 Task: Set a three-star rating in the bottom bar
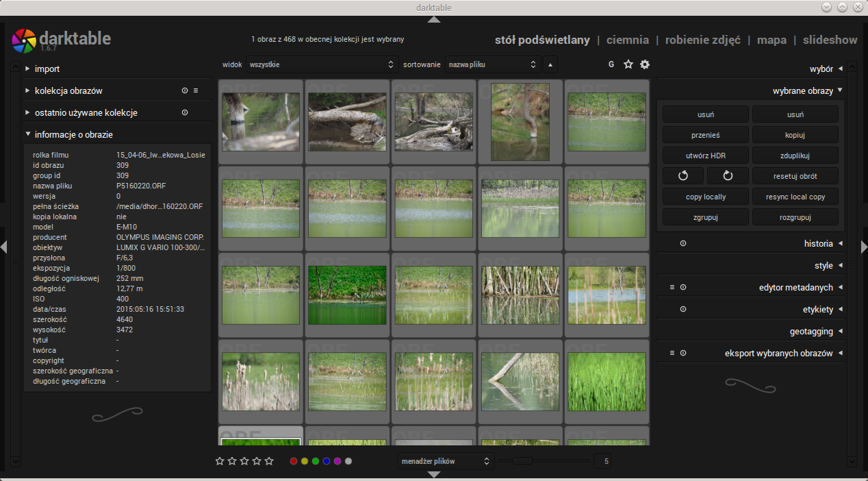(244, 461)
